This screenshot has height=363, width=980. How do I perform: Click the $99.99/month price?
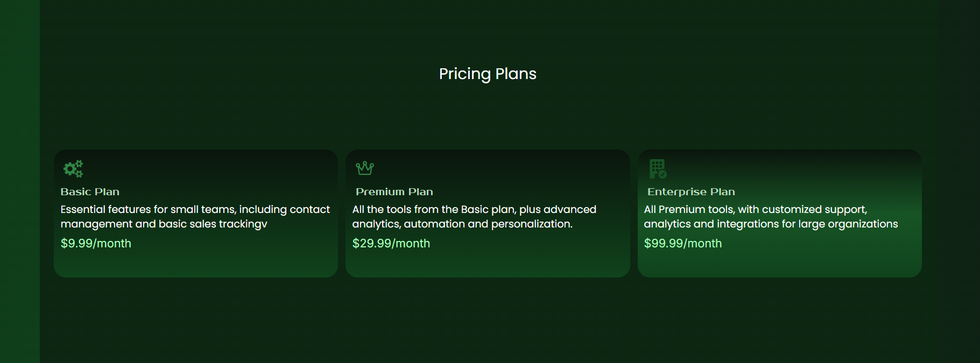pyautogui.click(x=683, y=244)
